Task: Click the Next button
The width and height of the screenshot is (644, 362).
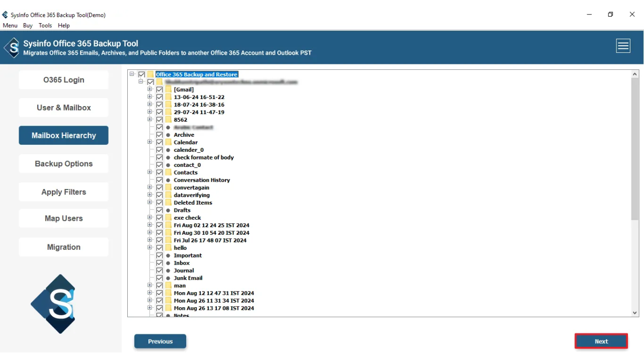Action: tap(601, 341)
